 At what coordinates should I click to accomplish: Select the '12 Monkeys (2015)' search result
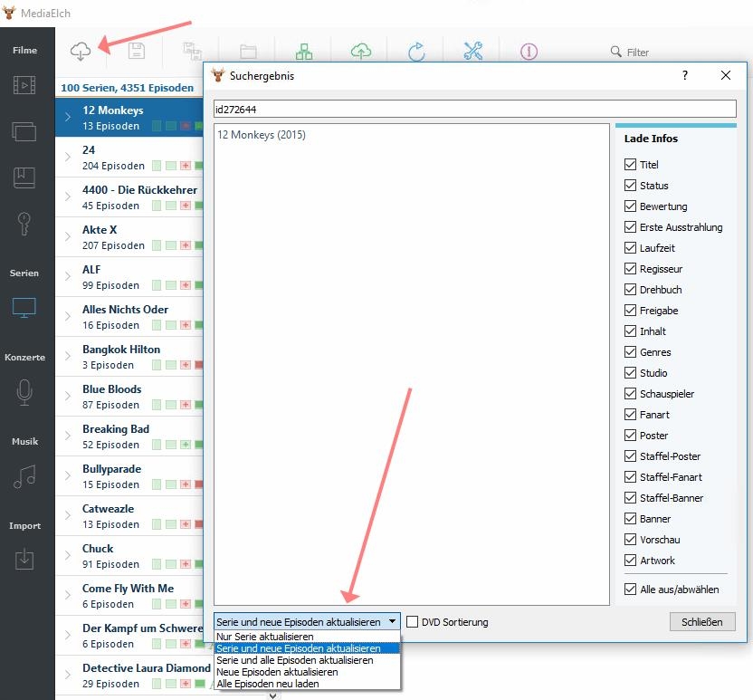[262, 135]
